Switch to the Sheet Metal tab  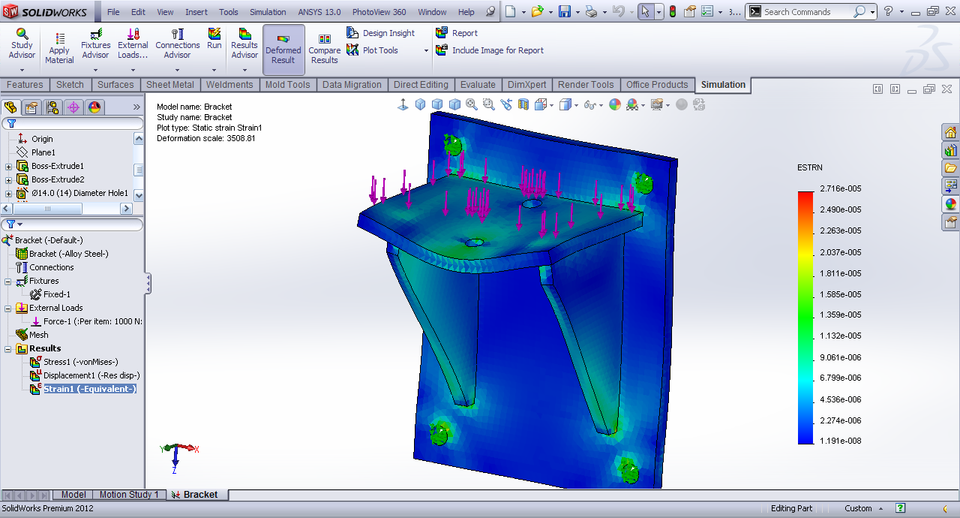pos(170,84)
